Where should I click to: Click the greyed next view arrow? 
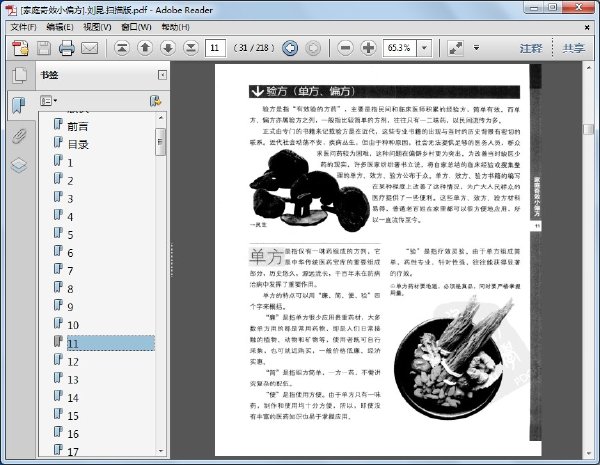coord(313,48)
